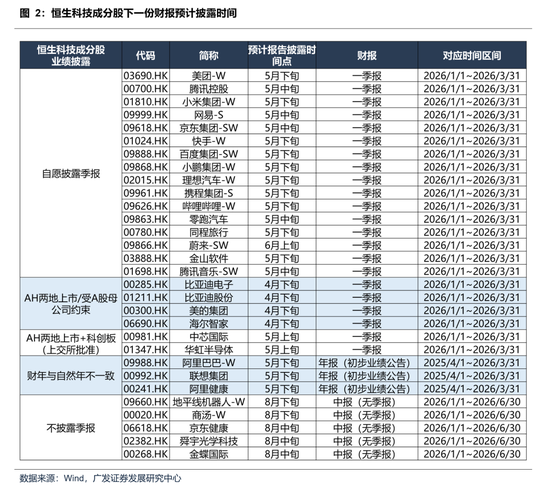Select the AH两地上市/受A股母公司约束 category cell

(x=71, y=304)
